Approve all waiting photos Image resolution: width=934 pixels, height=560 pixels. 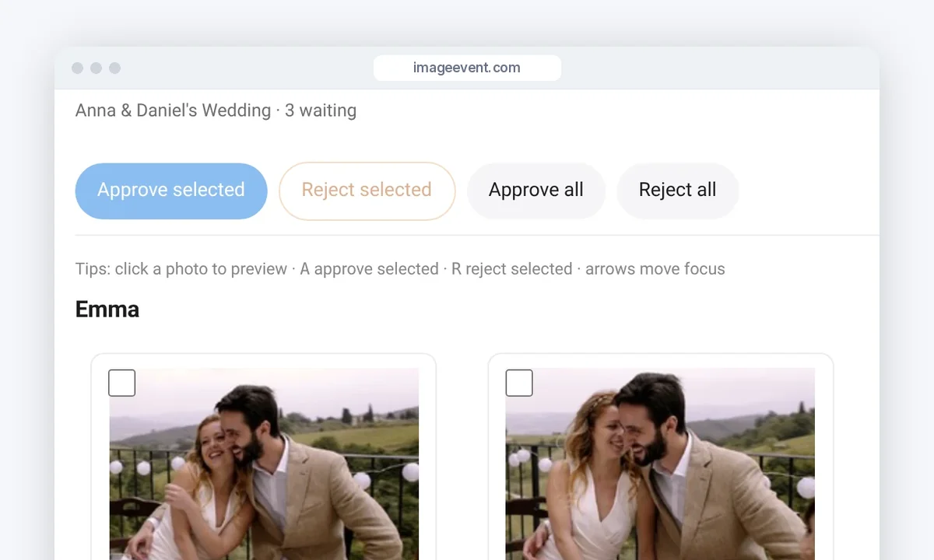(x=536, y=191)
